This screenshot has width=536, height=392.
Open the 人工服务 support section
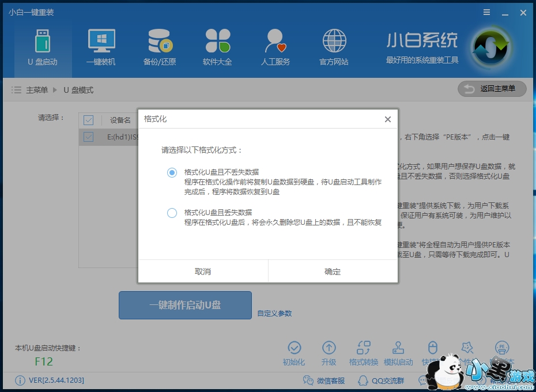pyautogui.click(x=275, y=48)
